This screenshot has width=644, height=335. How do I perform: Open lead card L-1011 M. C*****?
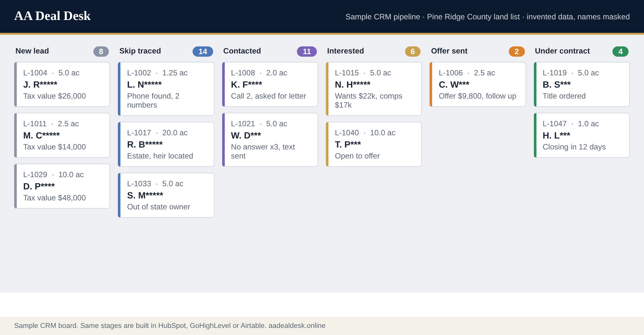pyautogui.click(x=62, y=135)
